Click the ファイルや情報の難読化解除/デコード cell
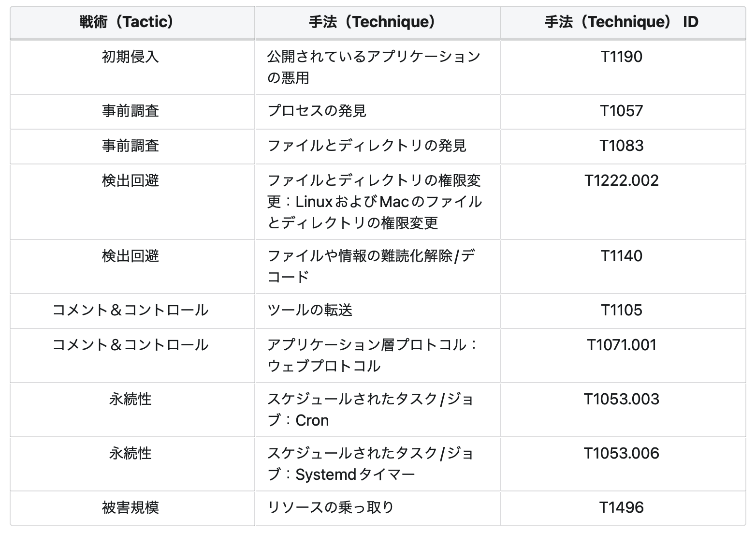This screenshot has width=756, height=534. click(370, 267)
